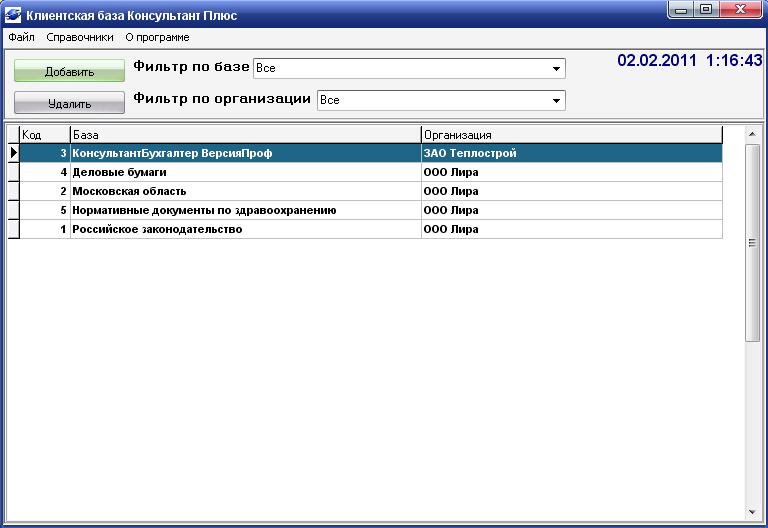Sort by the База column header
The height and width of the screenshot is (528, 768).
pyautogui.click(x=246, y=135)
